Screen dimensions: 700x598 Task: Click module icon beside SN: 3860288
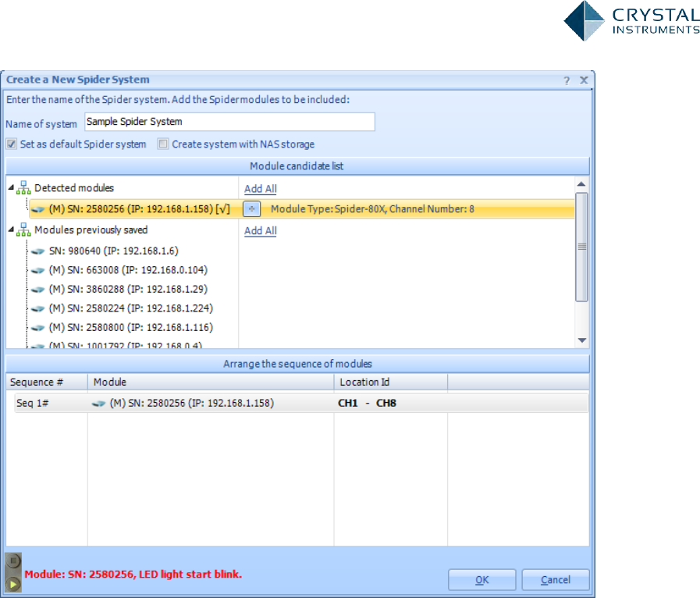click(38, 290)
